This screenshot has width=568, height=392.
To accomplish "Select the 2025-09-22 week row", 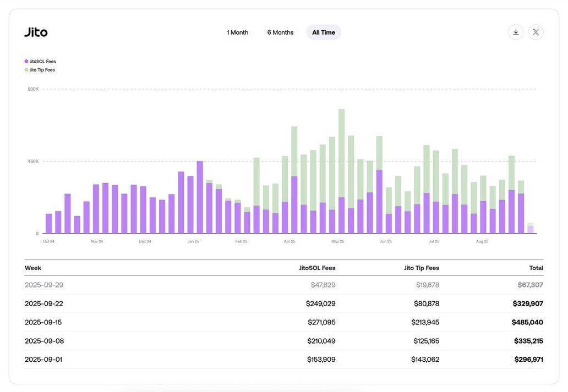I will pyautogui.click(x=44, y=303).
